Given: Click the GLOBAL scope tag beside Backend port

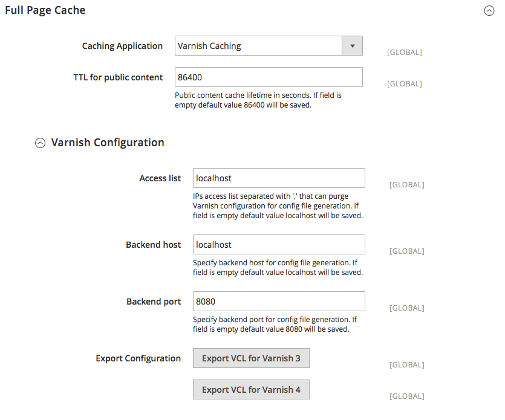Looking at the screenshot, I should pyautogui.click(x=406, y=308).
